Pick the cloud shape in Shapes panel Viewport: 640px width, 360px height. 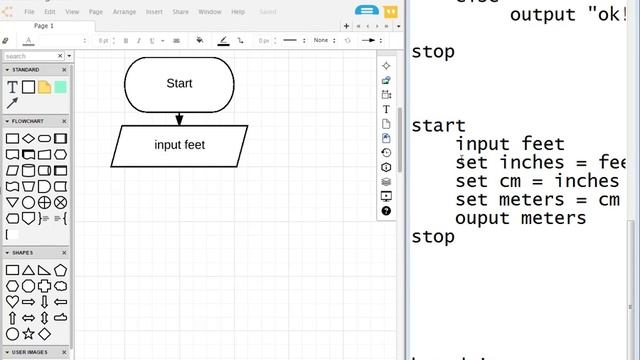click(60, 286)
